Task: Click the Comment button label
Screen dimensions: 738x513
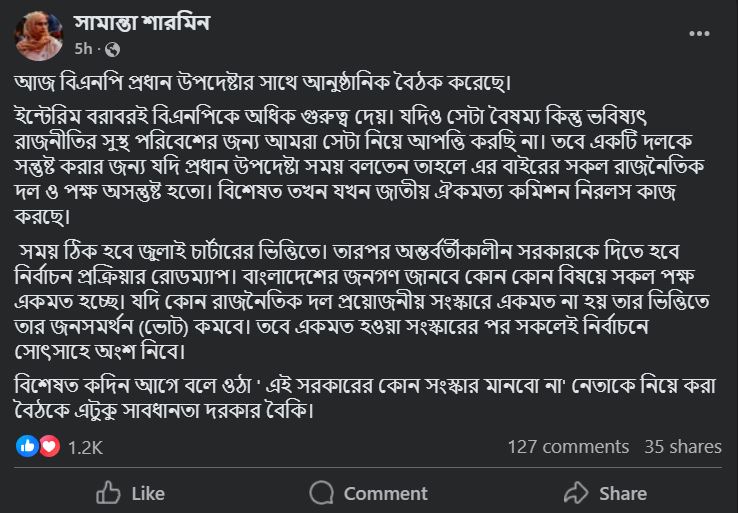Action: (385, 494)
